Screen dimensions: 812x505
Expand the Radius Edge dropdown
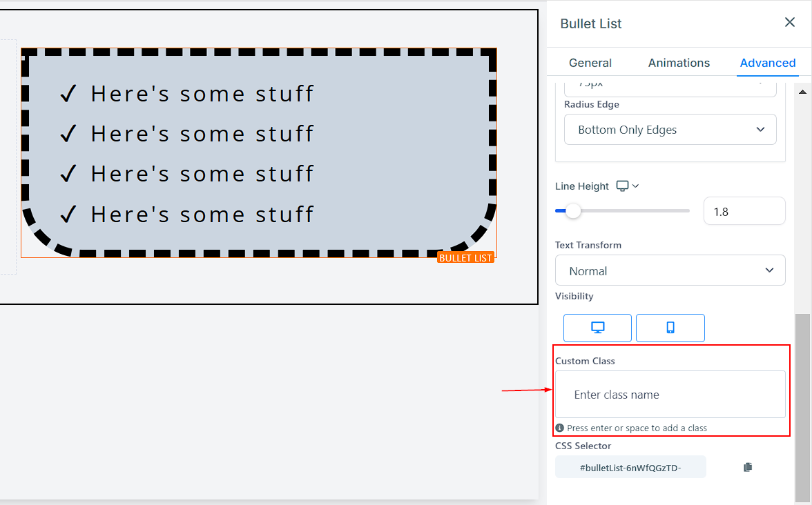pyautogui.click(x=670, y=130)
